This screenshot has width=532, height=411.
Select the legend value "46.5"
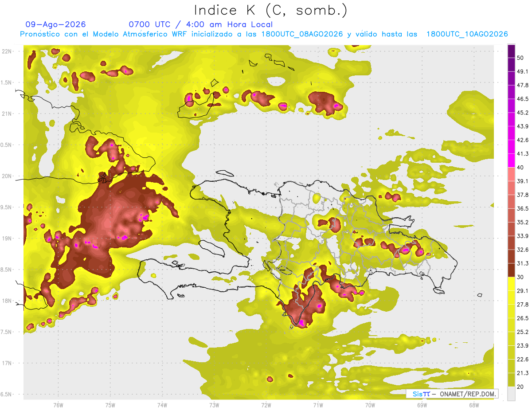523,99
